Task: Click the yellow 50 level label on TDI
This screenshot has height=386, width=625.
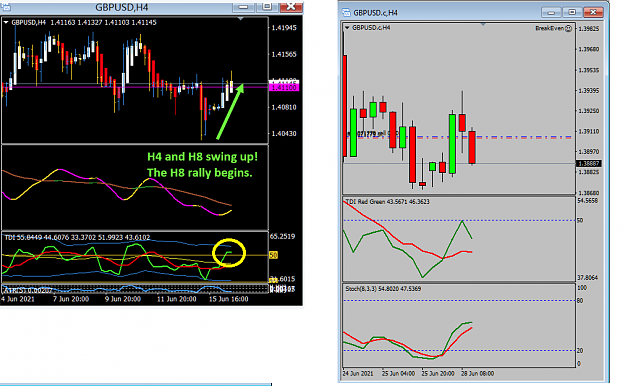Action: point(273,255)
